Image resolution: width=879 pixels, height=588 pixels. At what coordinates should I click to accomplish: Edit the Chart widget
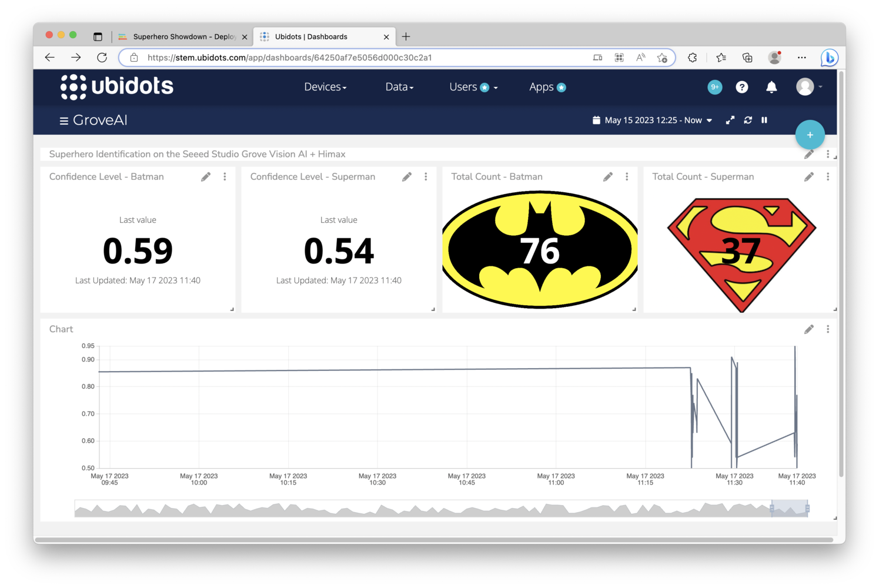[809, 329]
